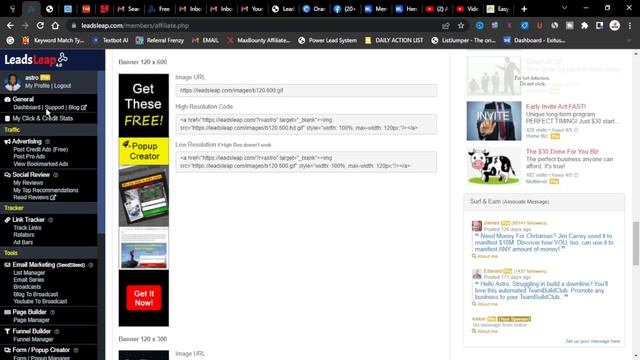Open List Manager under Email Marketing
Viewport: 640px width, 360px height.
click(29, 273)
